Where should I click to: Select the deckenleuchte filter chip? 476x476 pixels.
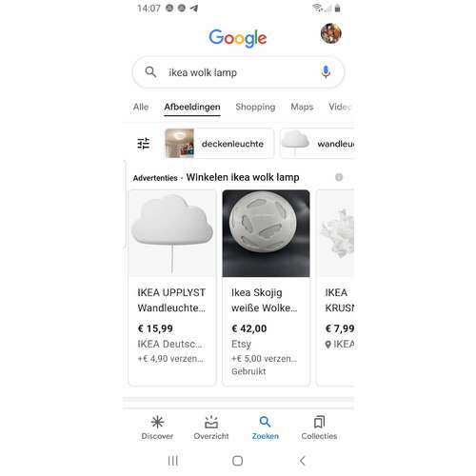(x=219, y=144)
